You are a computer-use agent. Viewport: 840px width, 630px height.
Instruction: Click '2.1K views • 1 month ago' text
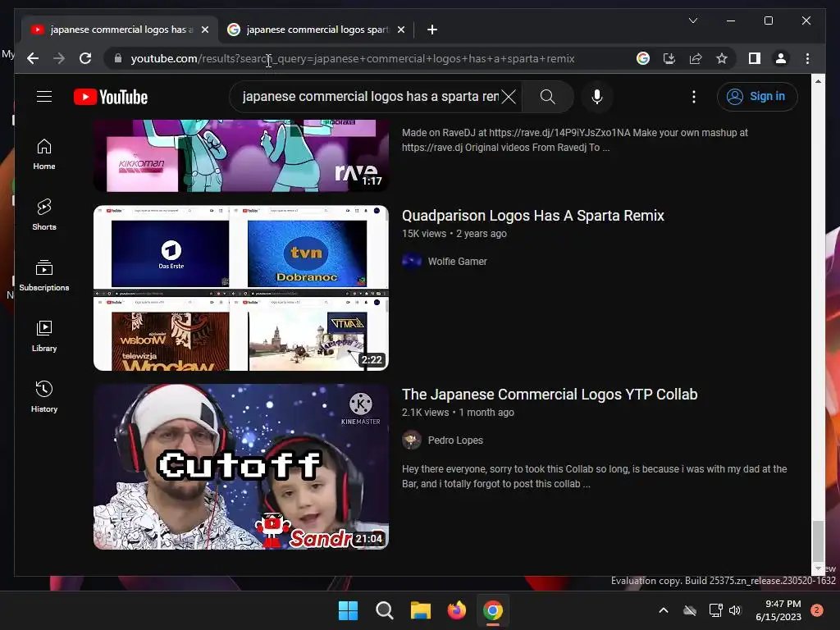[458, 413]
